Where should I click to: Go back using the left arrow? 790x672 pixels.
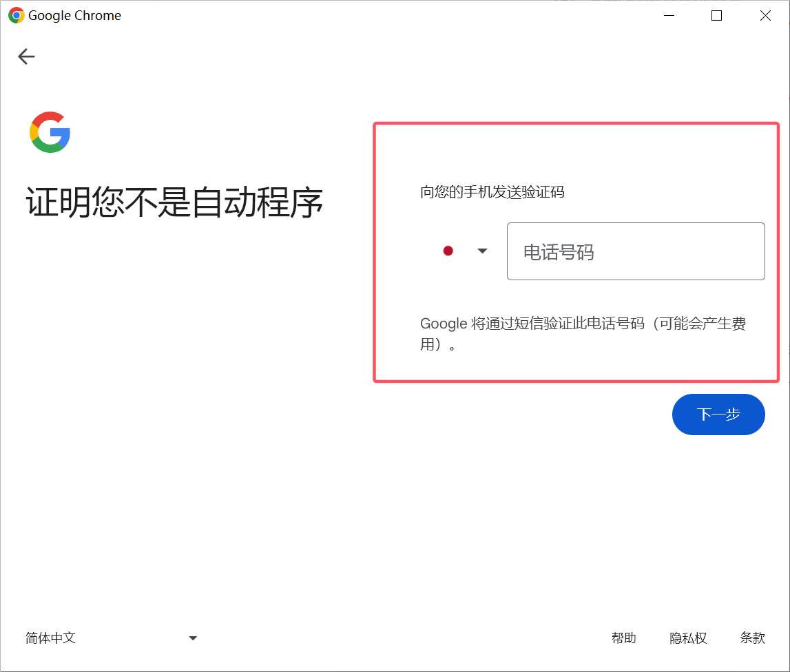coord(26,56)
